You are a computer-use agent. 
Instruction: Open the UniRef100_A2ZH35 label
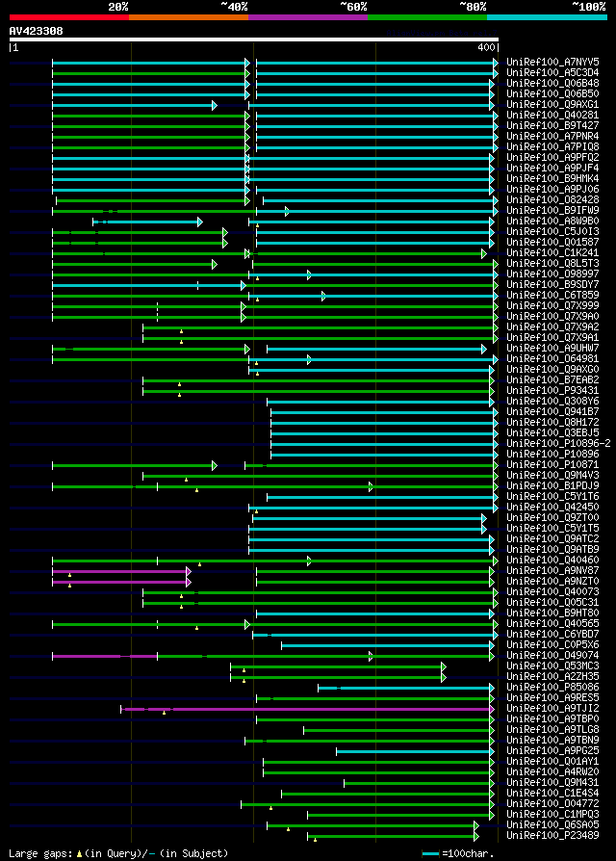[552, 677]
